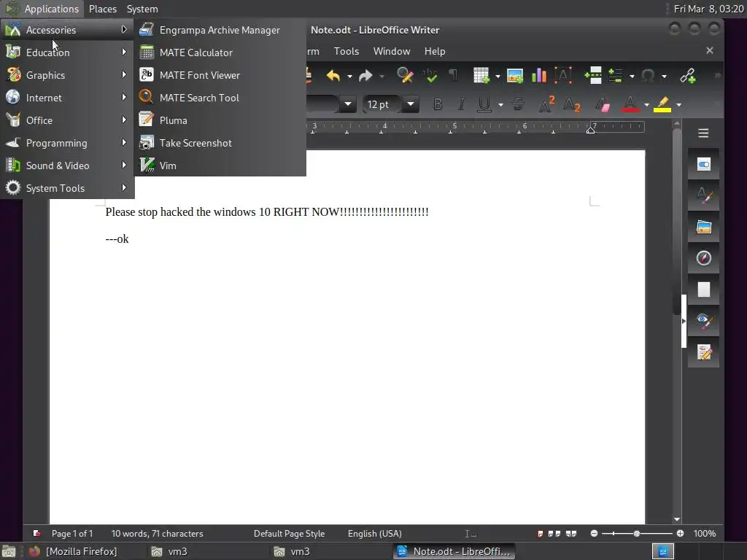Choose Take Screenshot entry
This screenshot has height=560, width=747.
coord(220,143)
